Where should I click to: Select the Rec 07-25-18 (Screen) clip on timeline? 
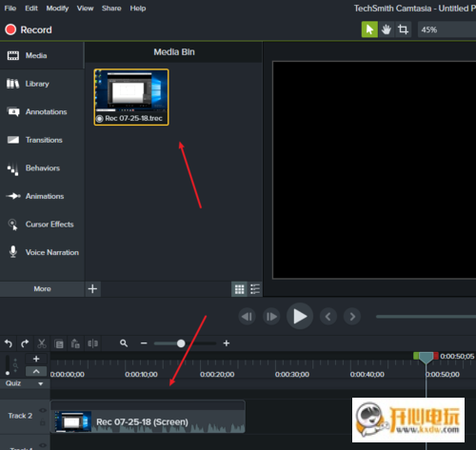point(148,417)
